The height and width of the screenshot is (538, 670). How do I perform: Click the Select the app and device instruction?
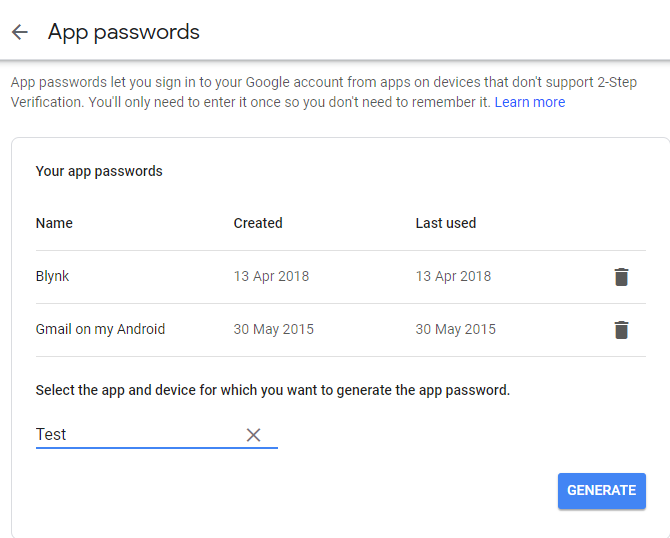pos(272,390)
